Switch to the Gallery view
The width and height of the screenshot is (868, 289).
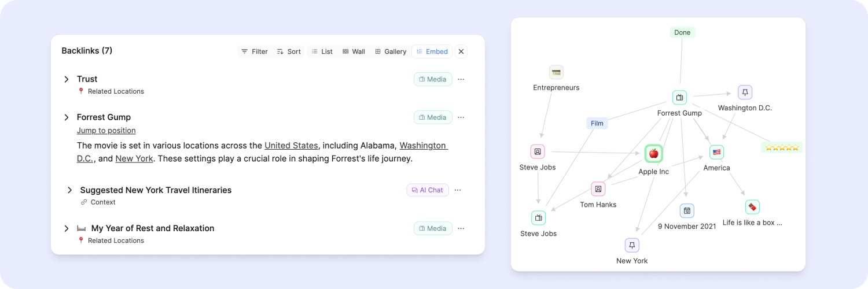click(391, 51)
